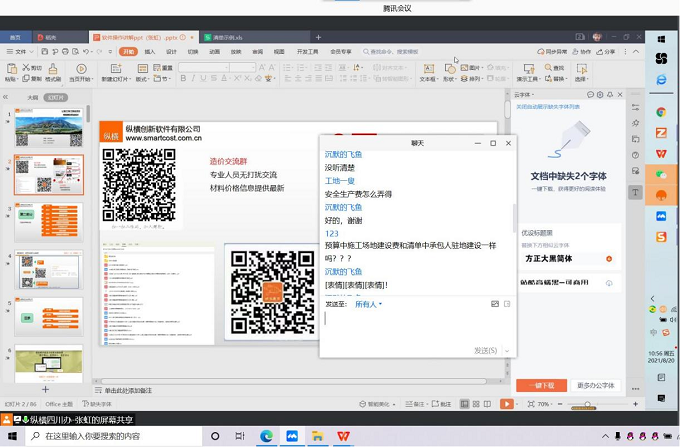
Task: Open the Insert (插入) ribbon tab
Action: coord(150,52)
